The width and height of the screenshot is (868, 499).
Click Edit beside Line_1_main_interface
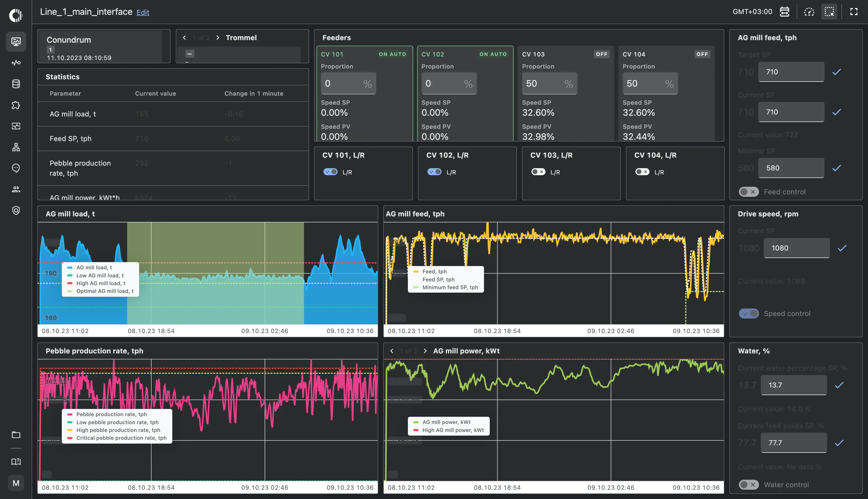(143, 12)
